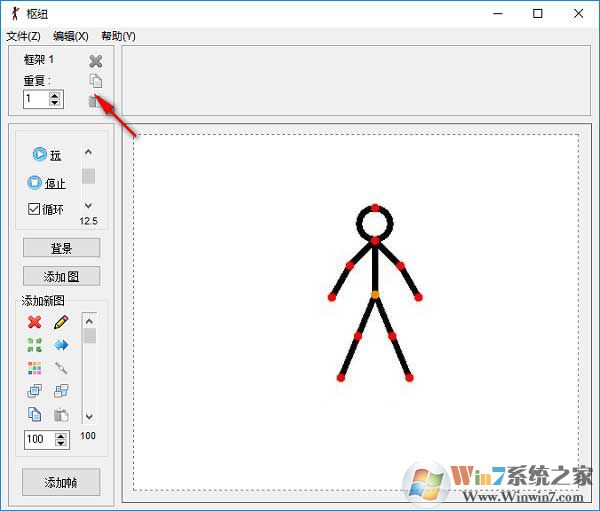600x511 pixels.
Task: Open the figure editor with the pencil icon
Action: point(61,322)
